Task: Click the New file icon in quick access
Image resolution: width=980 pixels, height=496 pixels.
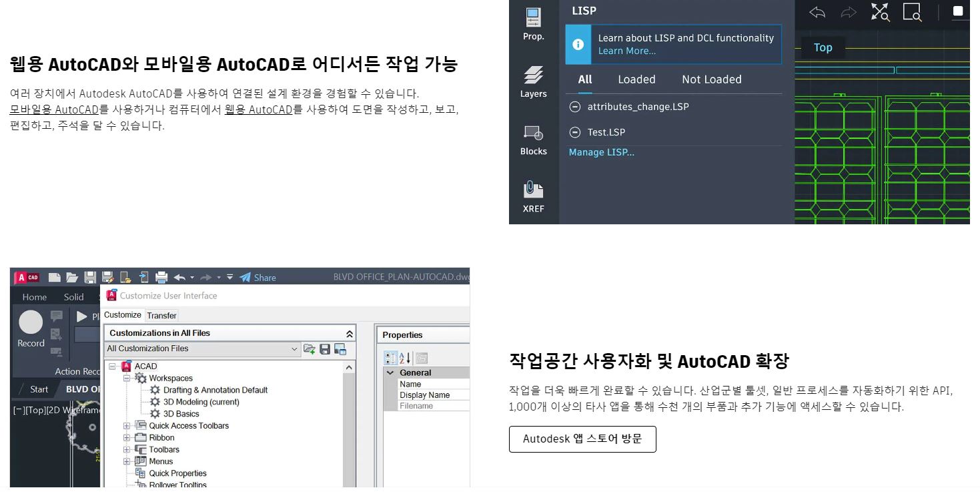Action: (55, 278)
